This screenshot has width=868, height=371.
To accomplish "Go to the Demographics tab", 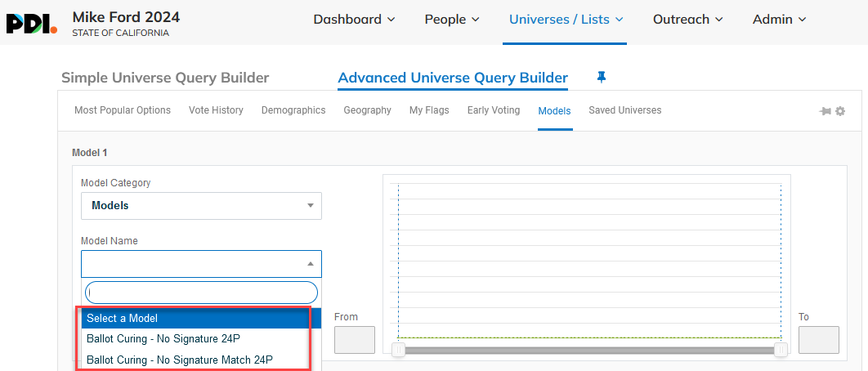I will [293, 110].
